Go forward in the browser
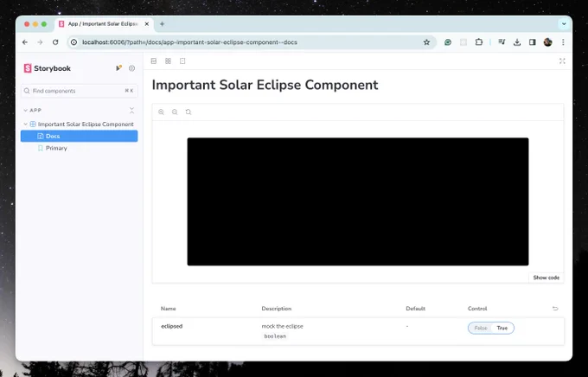This screenshot has width=588, height=377. (40, 42)
